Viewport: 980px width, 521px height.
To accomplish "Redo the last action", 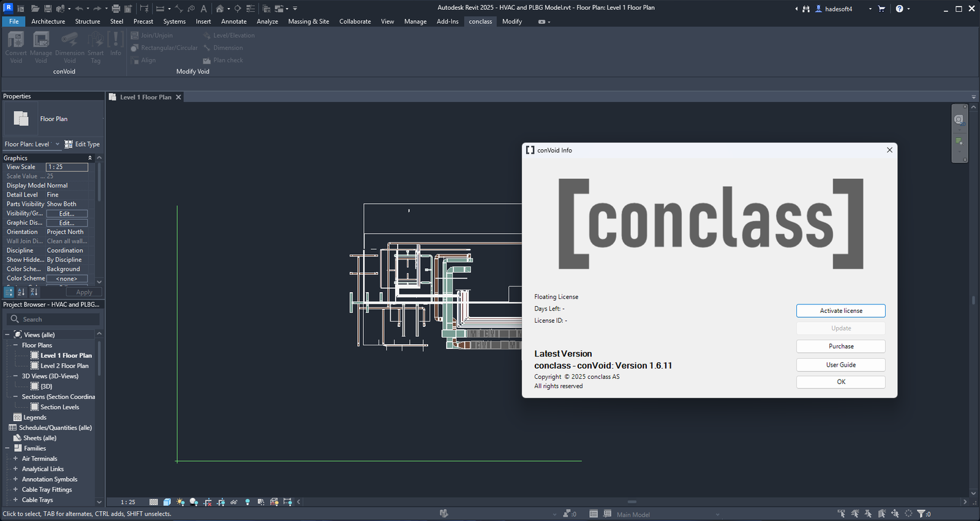I will [97, 9].
